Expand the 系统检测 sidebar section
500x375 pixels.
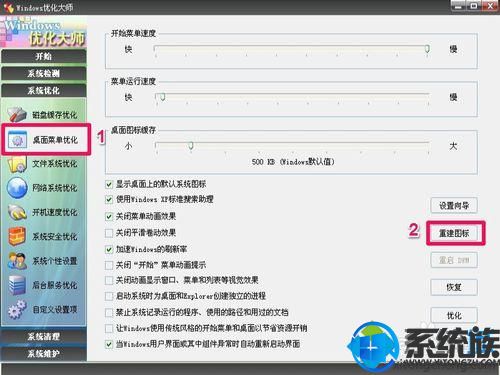pyautogui.click(x=44, y=73)
